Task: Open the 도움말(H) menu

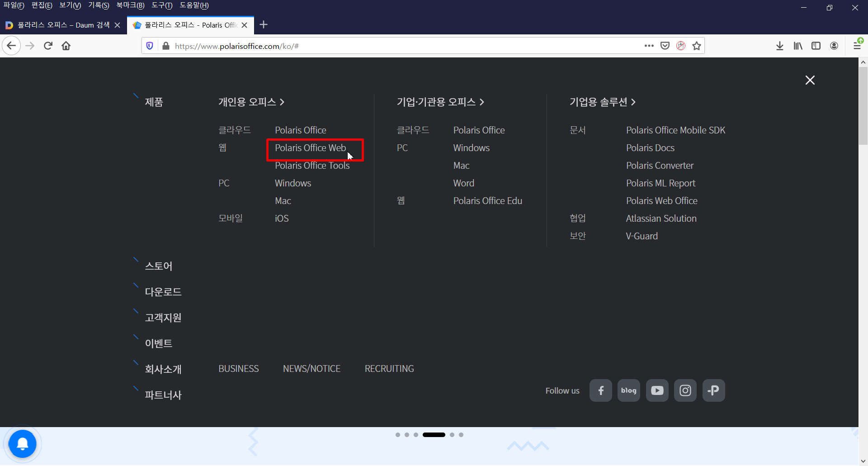Action: pyautogui.click(x=194, y=5)
